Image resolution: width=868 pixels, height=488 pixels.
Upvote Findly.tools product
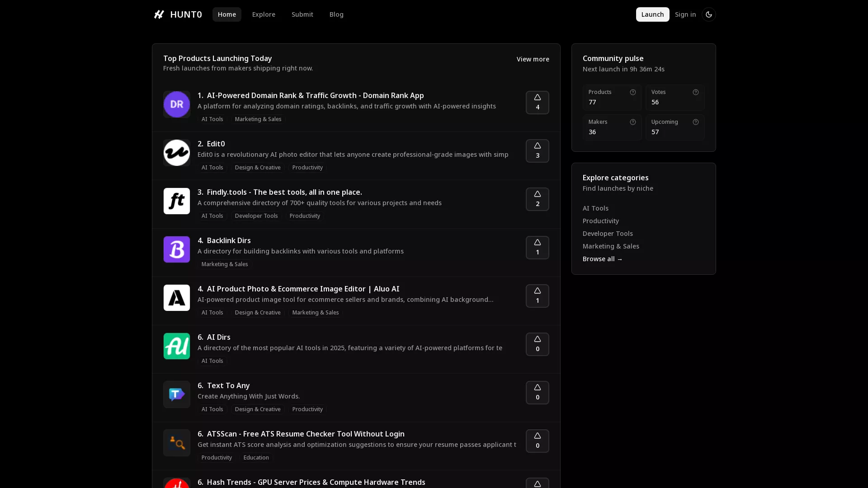[537, 199]
